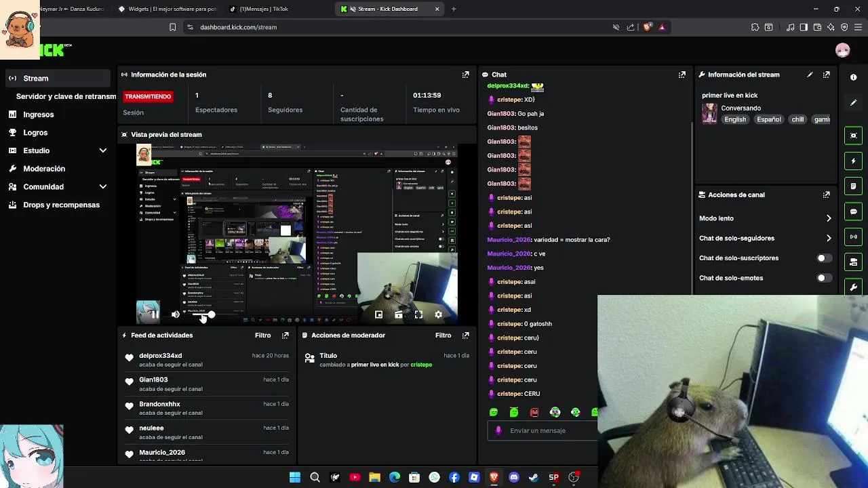Screen dimensions: 868x488
Task: Open the Windows Start menu
Action: pos(295,477)
